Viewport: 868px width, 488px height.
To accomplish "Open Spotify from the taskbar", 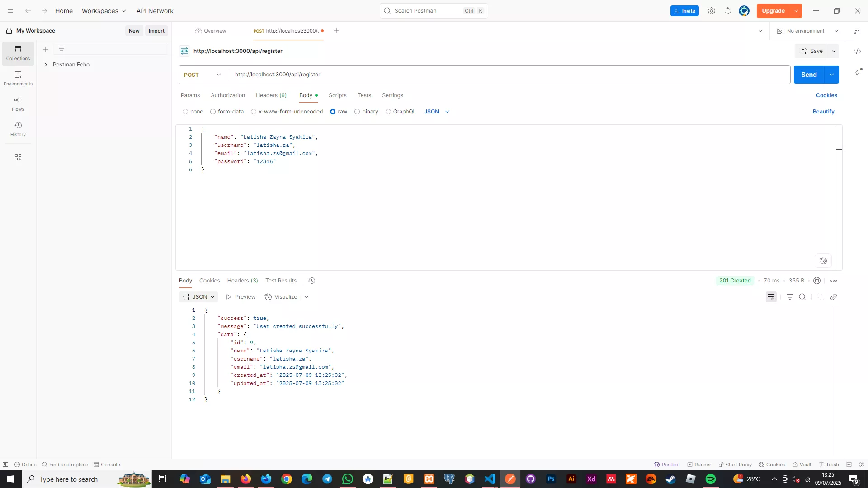I will click(711, 479).
